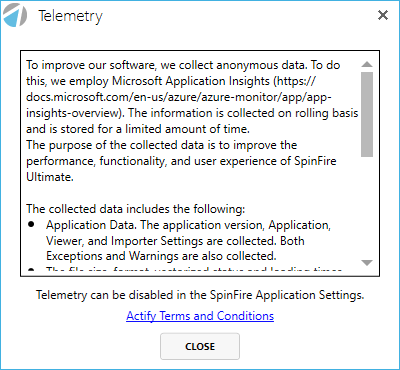Click the scroll down arrow in the text box
This screenshot has height=370, width=400.
(367, 263)
